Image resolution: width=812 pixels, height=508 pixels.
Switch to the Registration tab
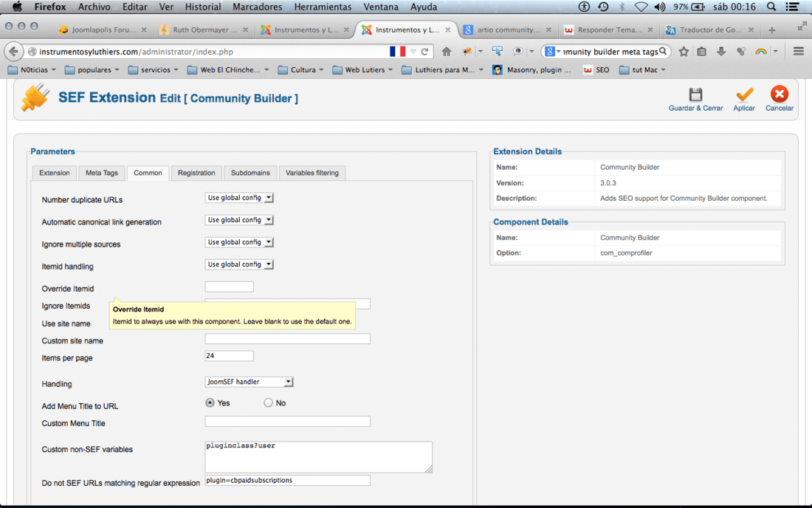[x=196, y=173]
